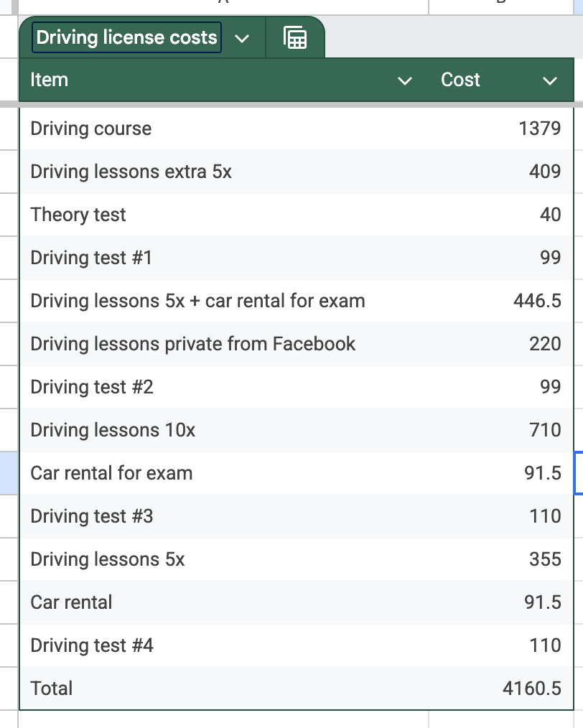Click the Theory test cell
The width and height of the screenshot is (583, 728).
(x=78, y=215)
